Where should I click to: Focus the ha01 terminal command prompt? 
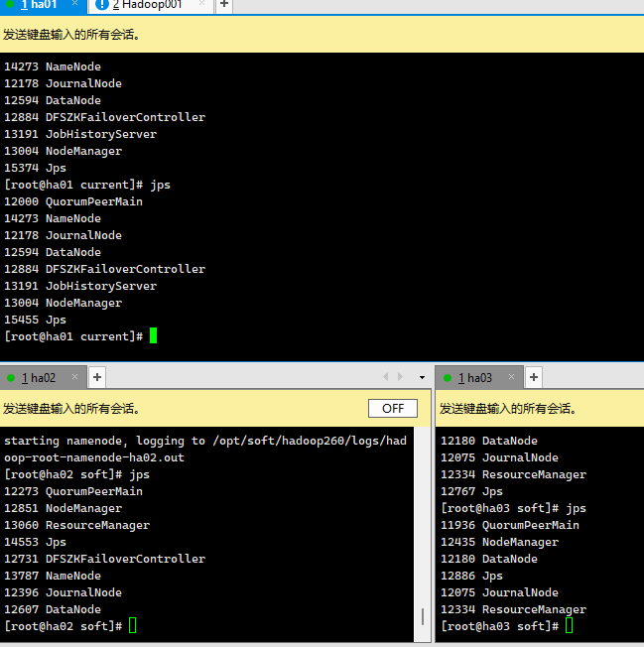153,336
